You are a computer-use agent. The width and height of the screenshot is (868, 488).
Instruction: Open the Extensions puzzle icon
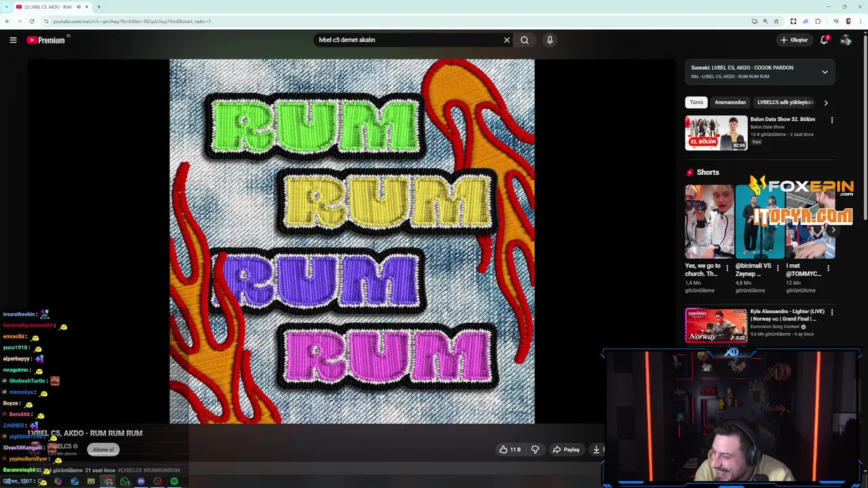click(x=818, y=21)
